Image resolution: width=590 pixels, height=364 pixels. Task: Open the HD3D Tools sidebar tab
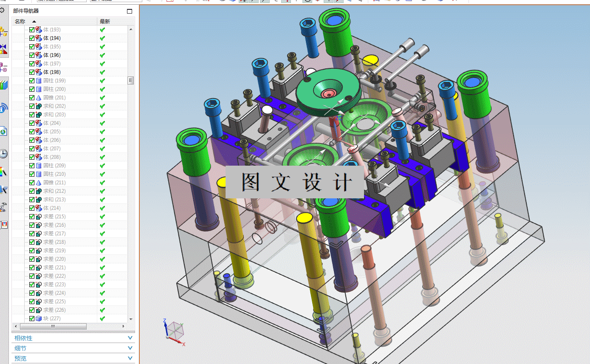[4, 108]
